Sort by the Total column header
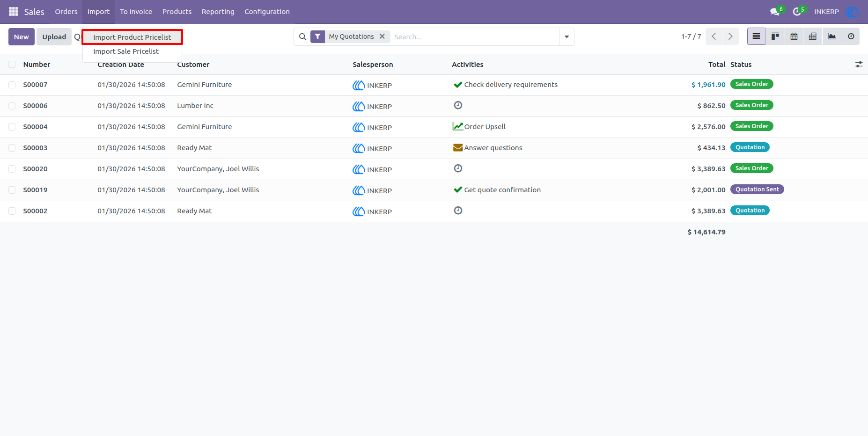 click(717, 65)
